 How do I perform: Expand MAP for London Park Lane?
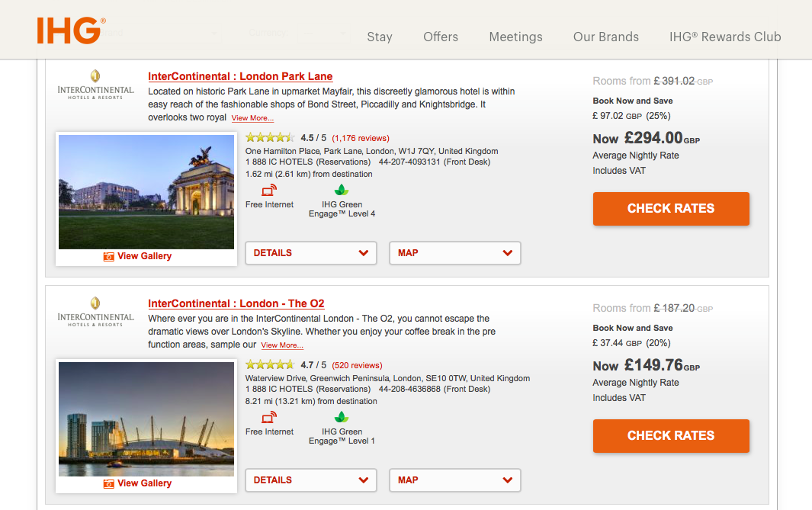455,253
